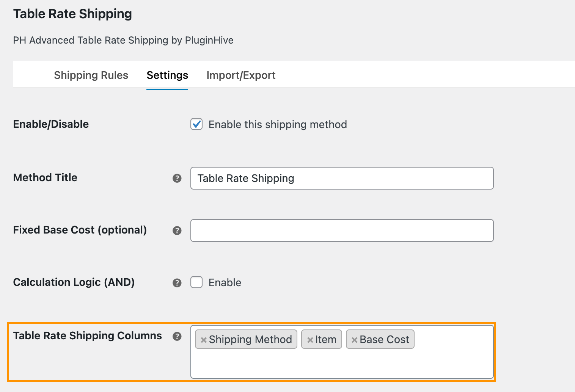Click the Enable label for Calculation Logic
The image size is (575, 392).
click(225, 282)
